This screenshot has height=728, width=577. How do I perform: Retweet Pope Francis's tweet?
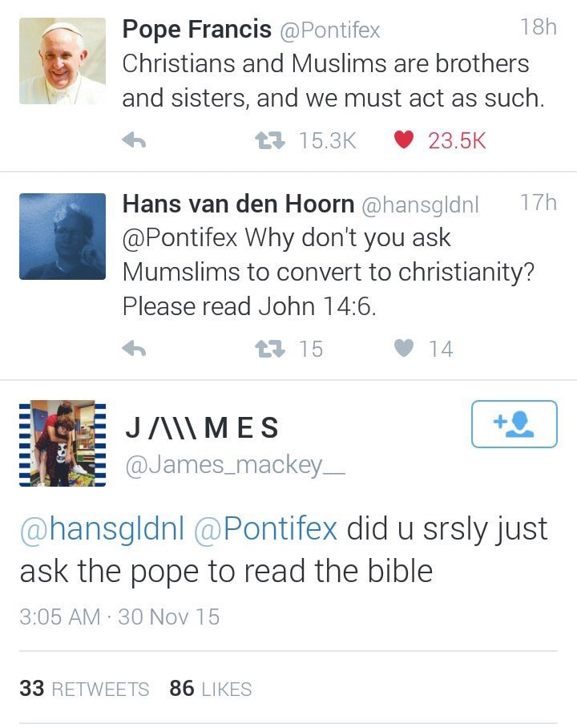[265, 141]
